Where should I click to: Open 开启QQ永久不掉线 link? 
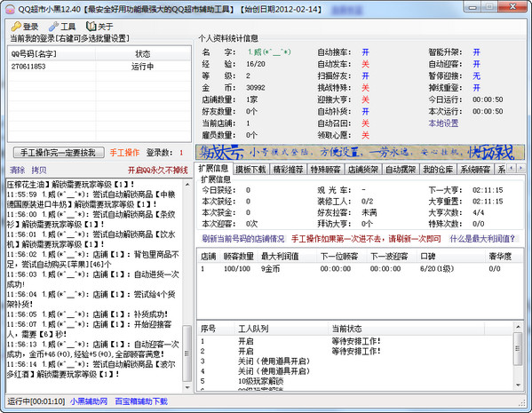point(157,170)
